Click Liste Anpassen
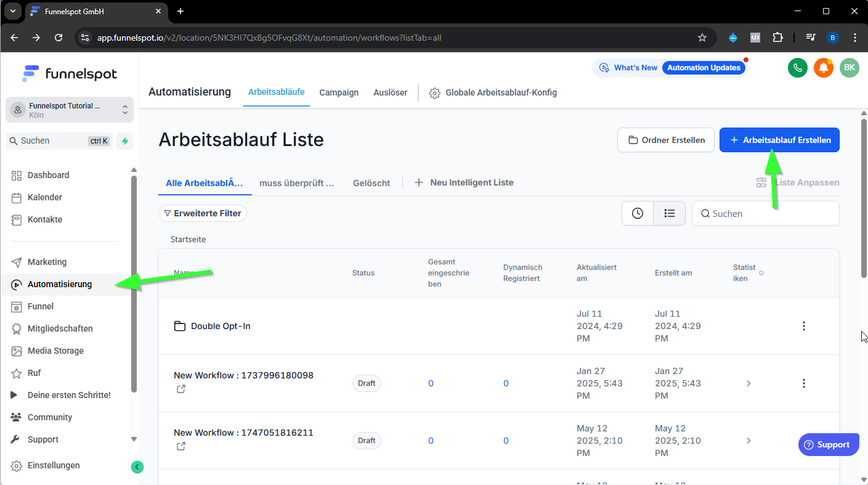 798,182
